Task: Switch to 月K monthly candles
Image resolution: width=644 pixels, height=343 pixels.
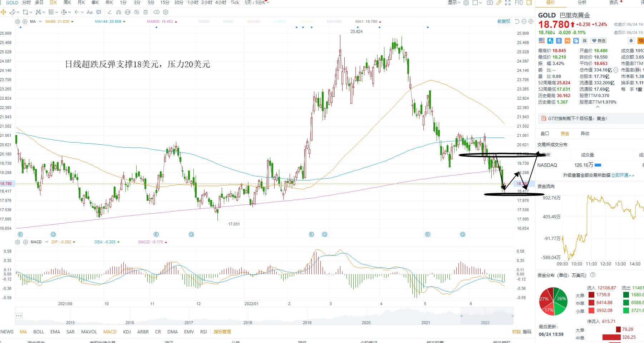Action: [x=81, y=3]
